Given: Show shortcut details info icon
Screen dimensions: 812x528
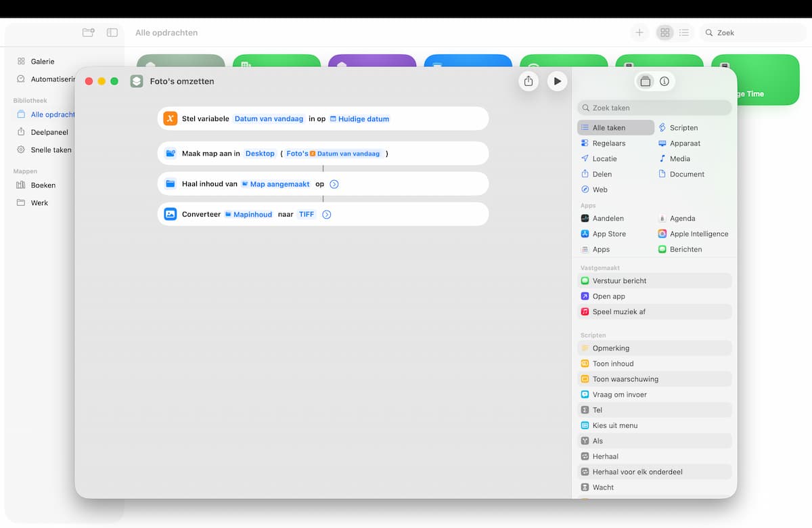Looking at the screenshot, I should coord(664,81).
